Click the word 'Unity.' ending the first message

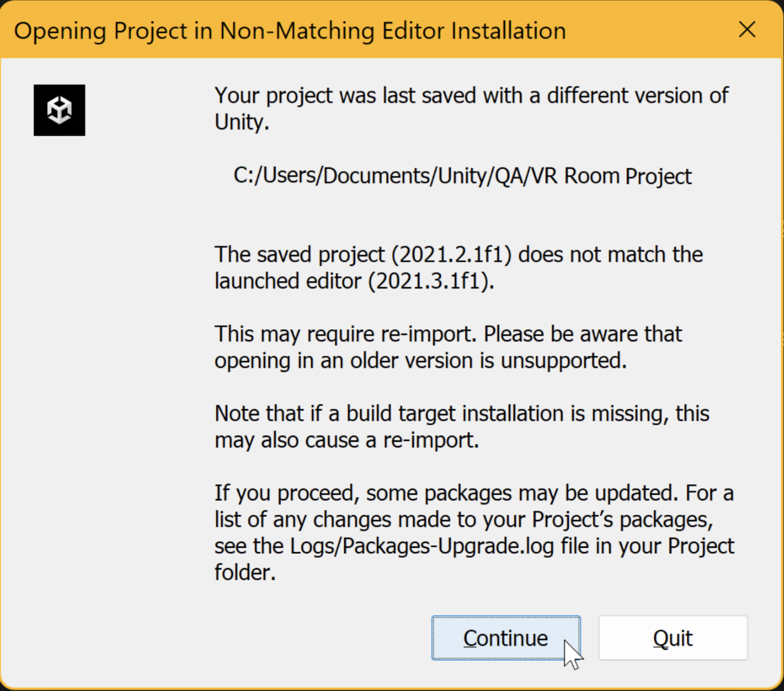click(x=242, y=122)
